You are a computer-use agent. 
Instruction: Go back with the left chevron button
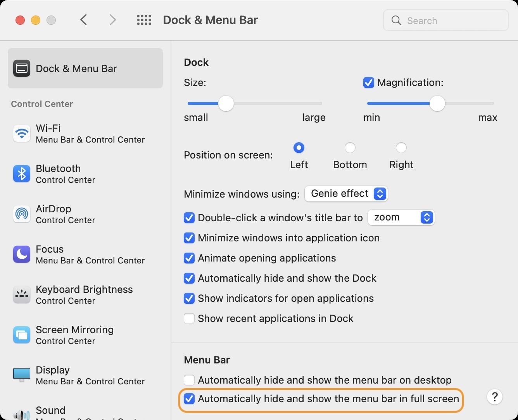click(x=84, y=20)
